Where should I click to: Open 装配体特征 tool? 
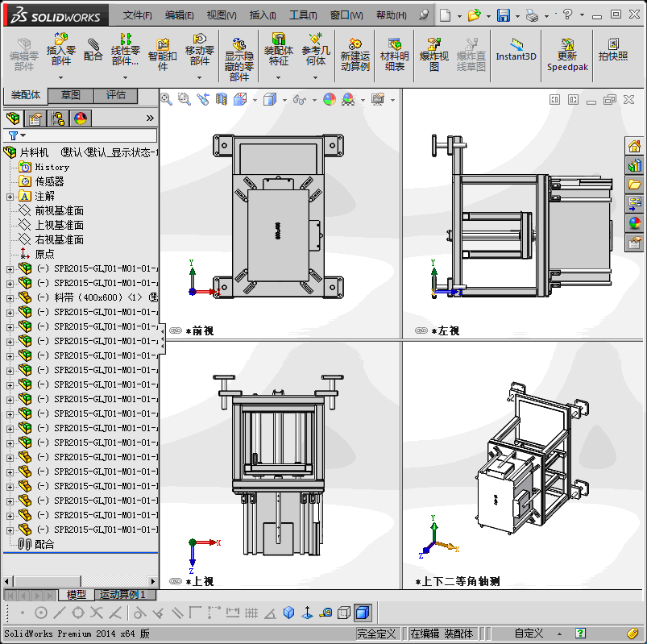[279, 49]
